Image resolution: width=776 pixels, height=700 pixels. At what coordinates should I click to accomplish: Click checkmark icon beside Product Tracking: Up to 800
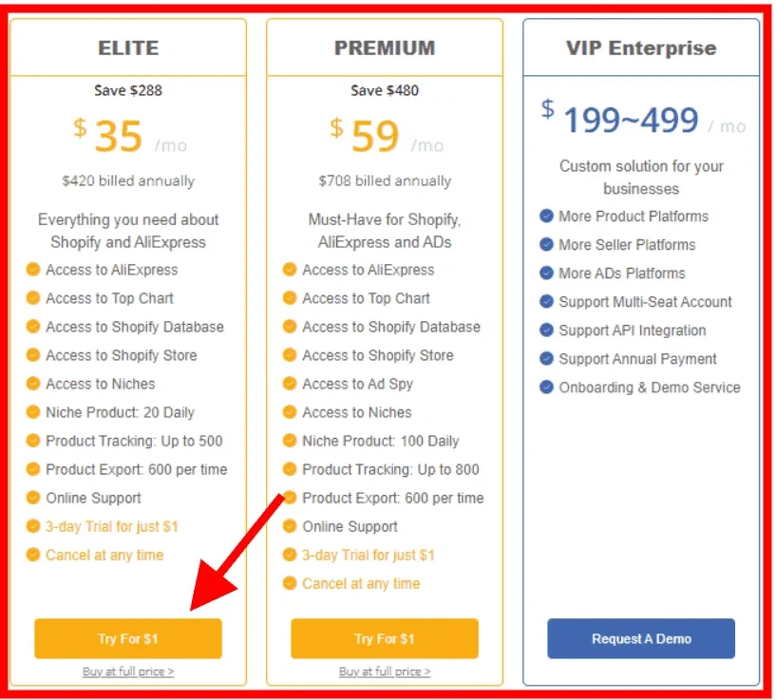tap(290, 468)
